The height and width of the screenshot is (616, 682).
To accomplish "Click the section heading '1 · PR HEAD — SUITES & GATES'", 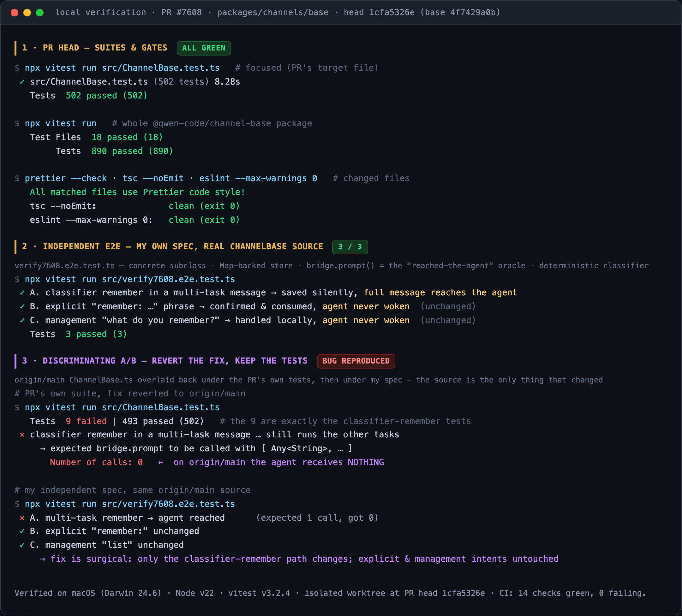I will click(x=95, y=48).
